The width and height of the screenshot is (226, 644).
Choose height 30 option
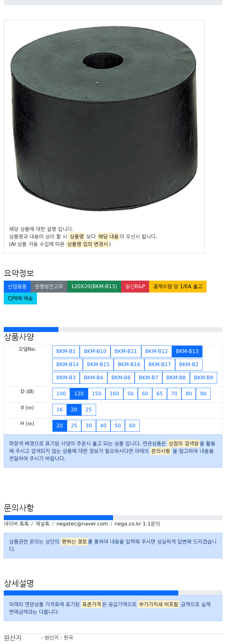tap(89, 426)
